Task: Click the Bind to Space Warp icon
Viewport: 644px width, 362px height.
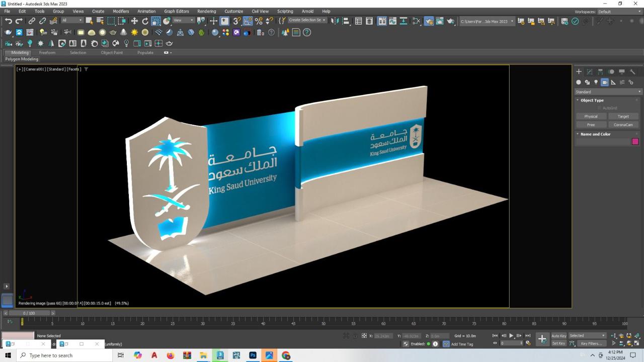Action: pos(53,21)
